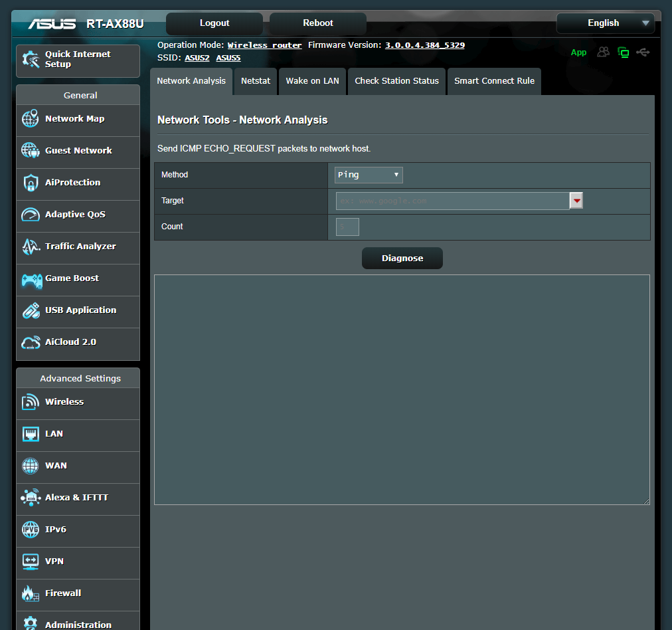Click the ASUS5 SSID link
Image resolution: width=672 pixels, height=630 pixels.
point(228,58)
